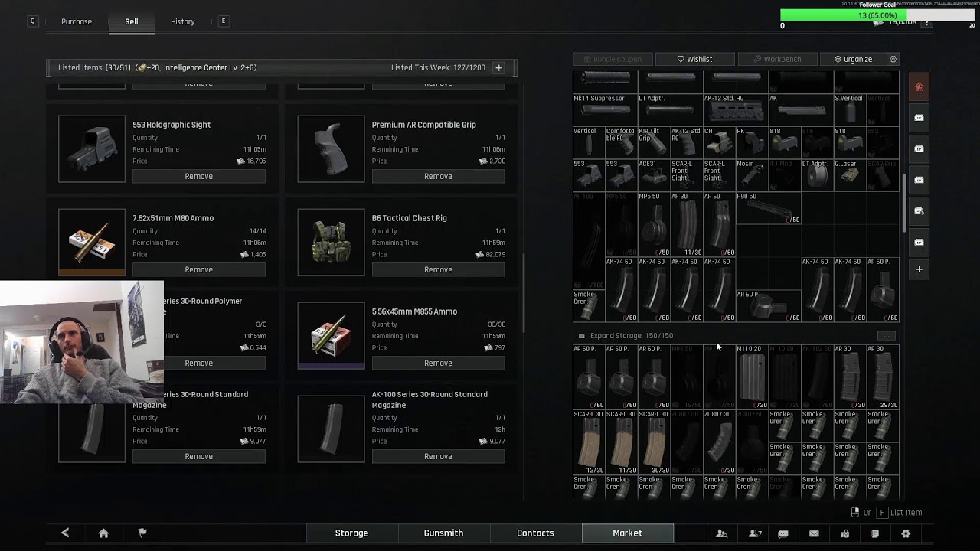Viewport: 980px width, 551px height.
Task: Open the home icon in the bottom bar
Action: [103, 533]
